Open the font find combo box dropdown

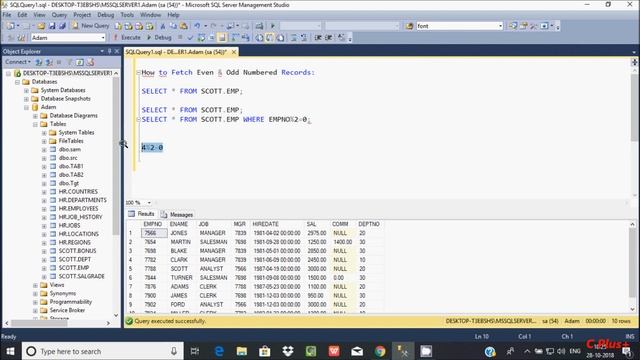click(x=500, y=26)
